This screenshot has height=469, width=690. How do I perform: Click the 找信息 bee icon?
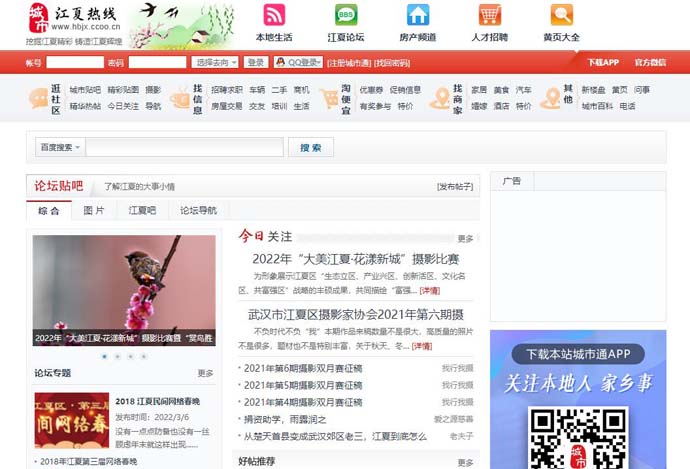(x=180, y=98)
